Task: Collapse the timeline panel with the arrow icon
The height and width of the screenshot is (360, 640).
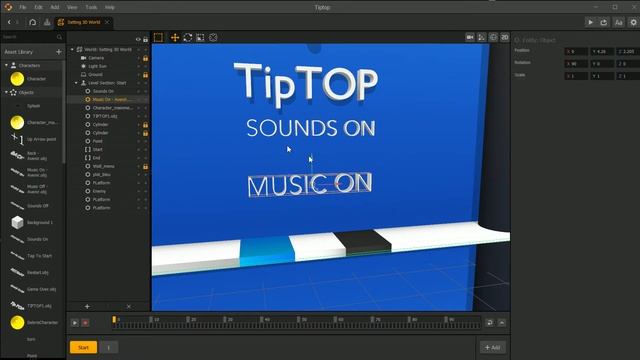Action: 502,323
